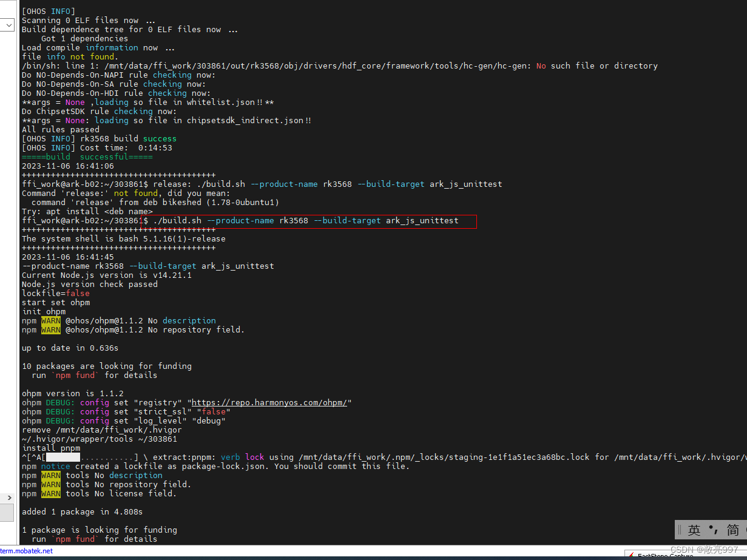Screen dimensions: 747x560
Task: Click 'The system shell is bash' line
Action: coord(124,238)
